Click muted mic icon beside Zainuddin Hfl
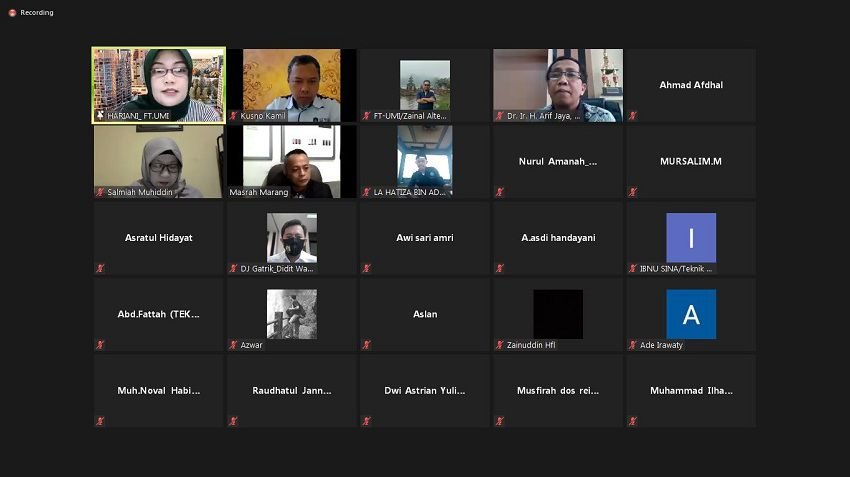The image size is (850, 477). [x=499, y=345]
